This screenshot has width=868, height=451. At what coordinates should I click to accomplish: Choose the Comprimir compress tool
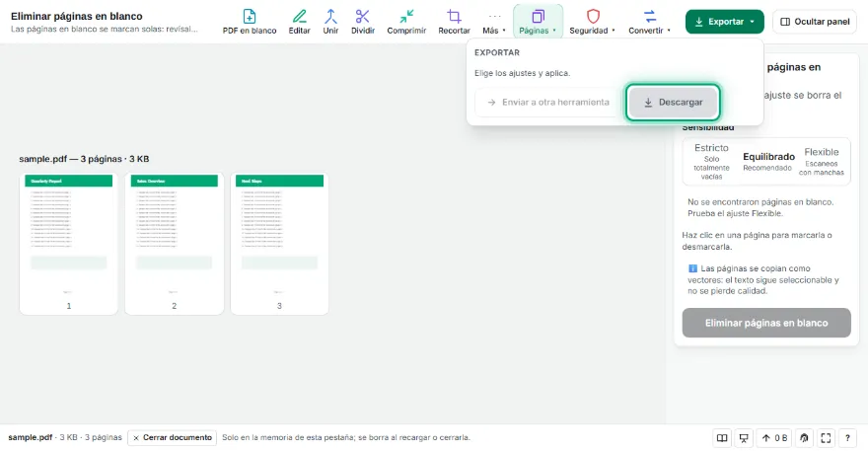point(406,22)
